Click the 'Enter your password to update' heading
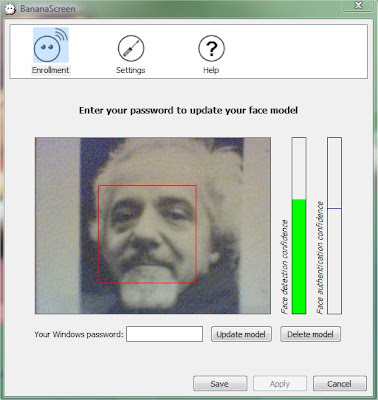Image resolution: width=378 pixels, height=400 pixels. click(x=188, y=110)
